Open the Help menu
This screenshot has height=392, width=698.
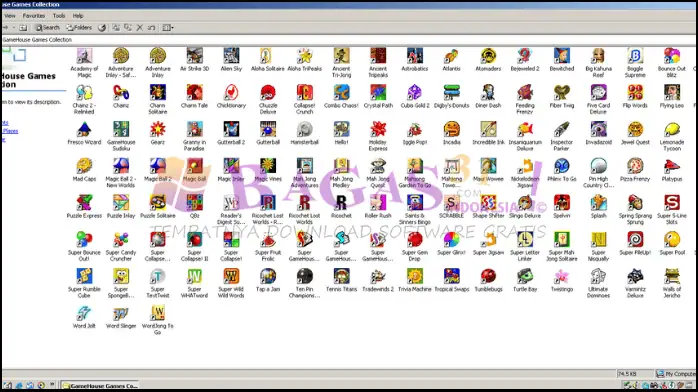(x=78, y=16)
